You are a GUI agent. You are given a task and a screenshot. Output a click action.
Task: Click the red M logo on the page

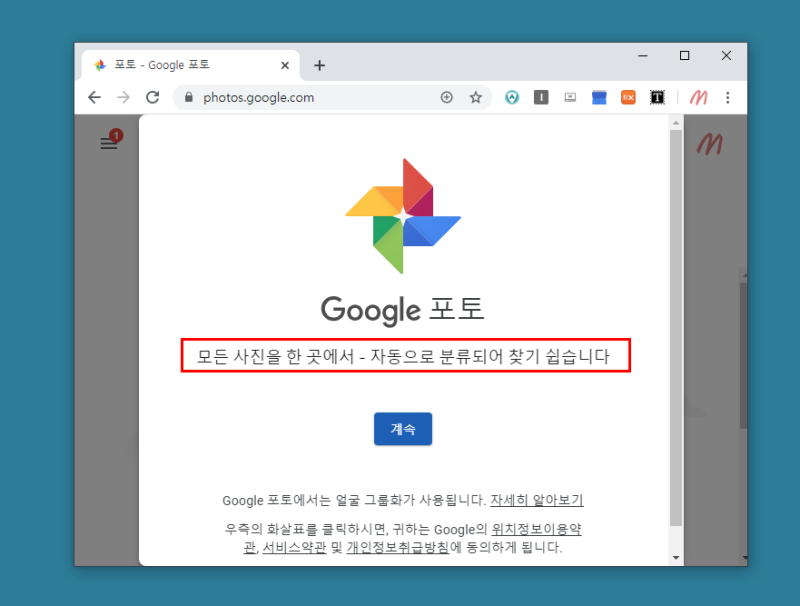pos(710,144)
